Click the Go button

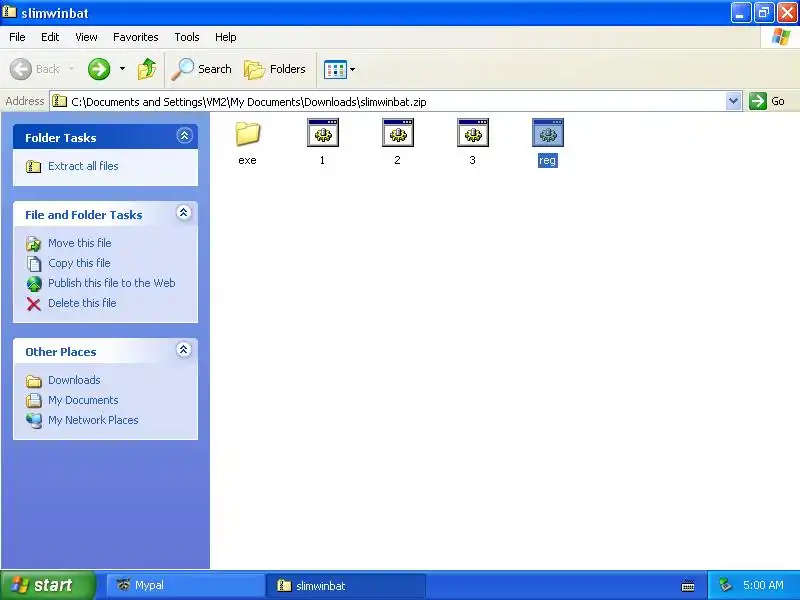[767, 101]
